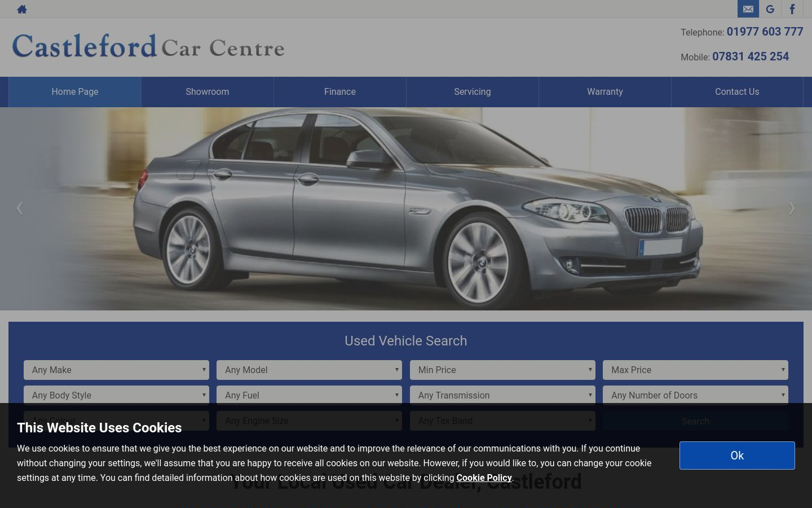Screen dimensions: 812x508
Task: Open the Warranty menu item
Action: coord(605,91)
